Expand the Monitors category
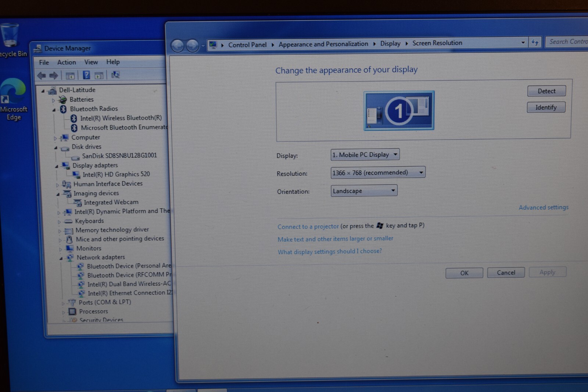 (x=60, y=249)
